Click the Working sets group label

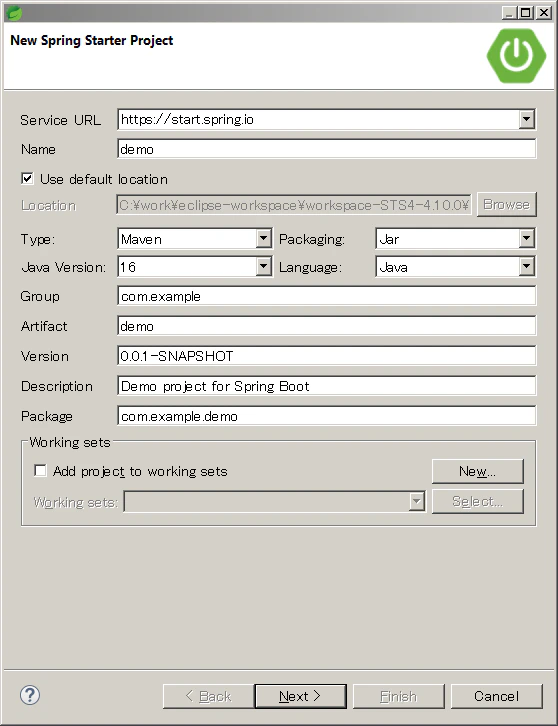(70, 442)
